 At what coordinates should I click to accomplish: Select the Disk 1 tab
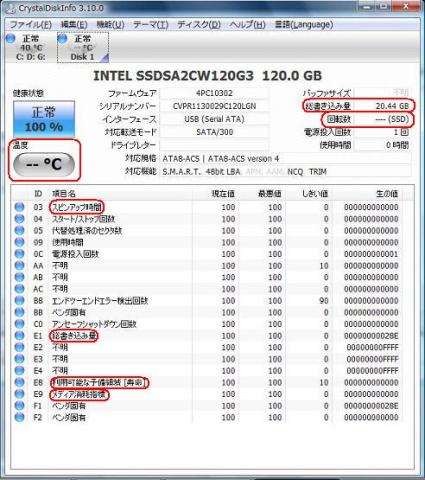point(83,48)
